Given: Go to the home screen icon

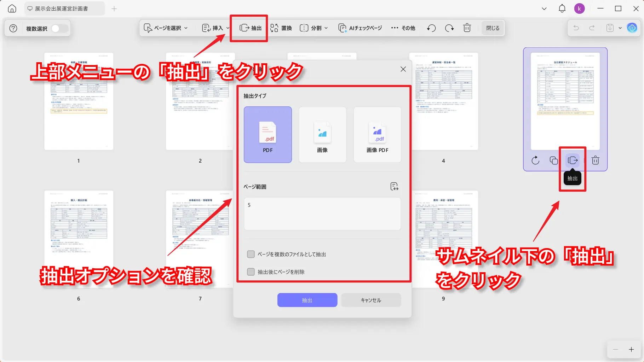Looking at the screenshot, I should click(12, 9).
